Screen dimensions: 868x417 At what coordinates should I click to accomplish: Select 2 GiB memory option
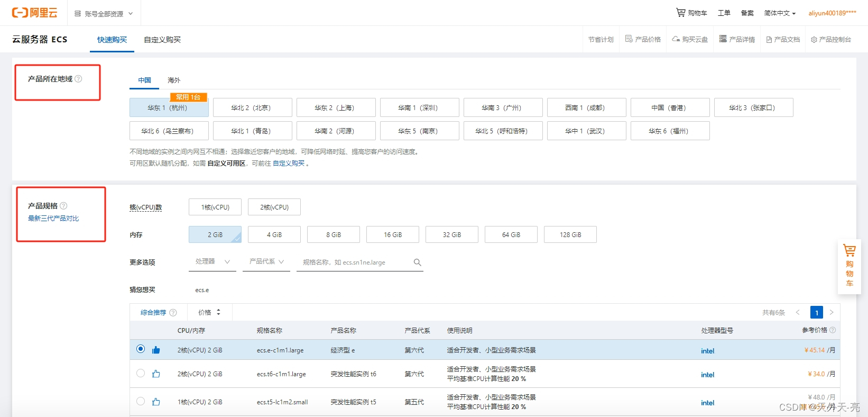pyautogui.click(x=215, y=234)
